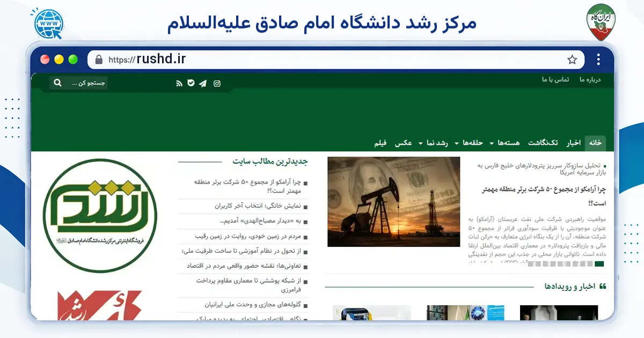Image resolution: width=644 pixels, height=338 pixels.
Task: Click the title مرکز رشد دانشگاه امام صادق
Action: [321, 23]
